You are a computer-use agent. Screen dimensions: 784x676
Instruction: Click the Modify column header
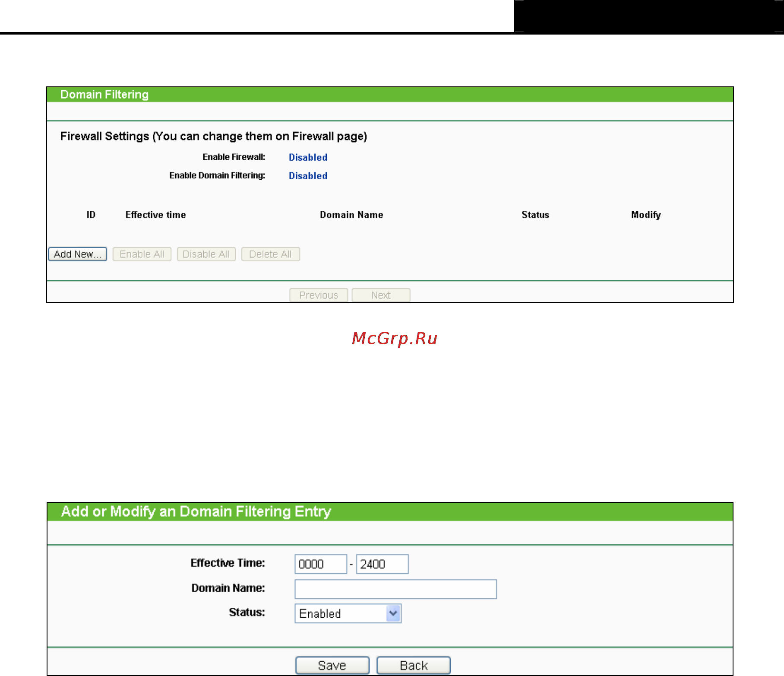[646, 215]
